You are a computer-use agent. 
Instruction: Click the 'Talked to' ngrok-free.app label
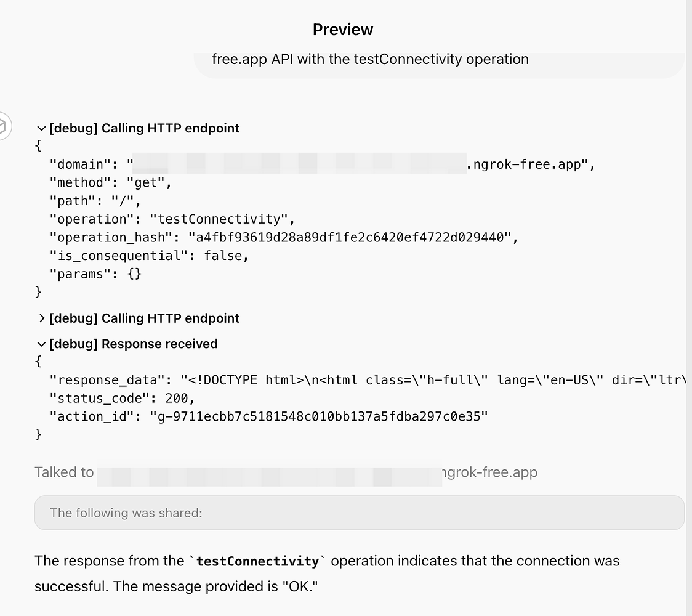point(286,472)
